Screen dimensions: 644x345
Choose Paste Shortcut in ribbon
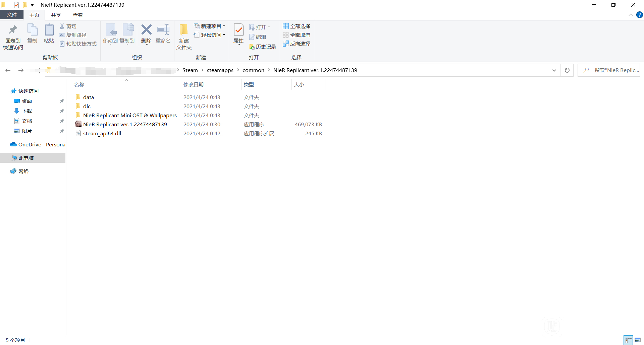pos(78,44)
